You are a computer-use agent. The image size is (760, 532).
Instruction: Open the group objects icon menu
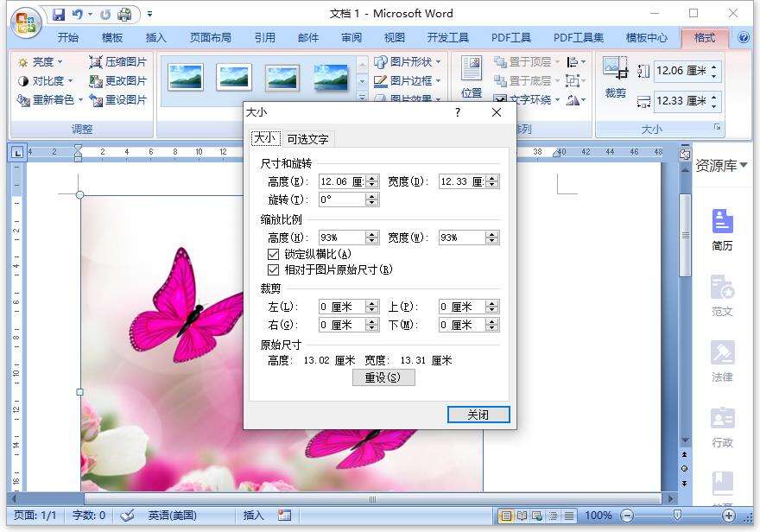pos(576,81)
